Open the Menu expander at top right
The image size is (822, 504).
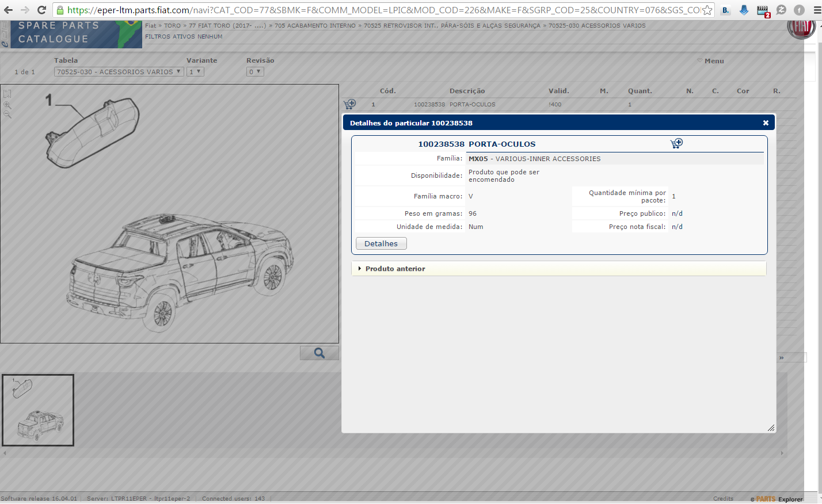pyautogui.click(x=711, y=60)
